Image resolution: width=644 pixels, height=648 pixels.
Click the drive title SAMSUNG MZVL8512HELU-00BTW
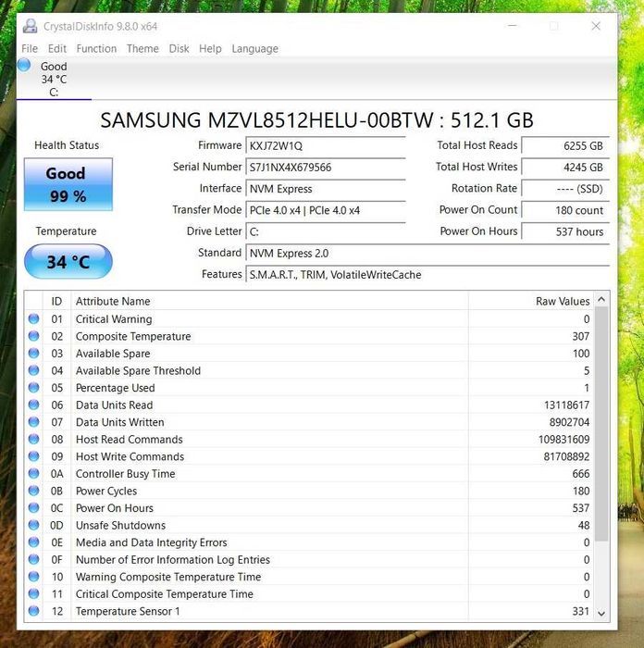[316, 119]
